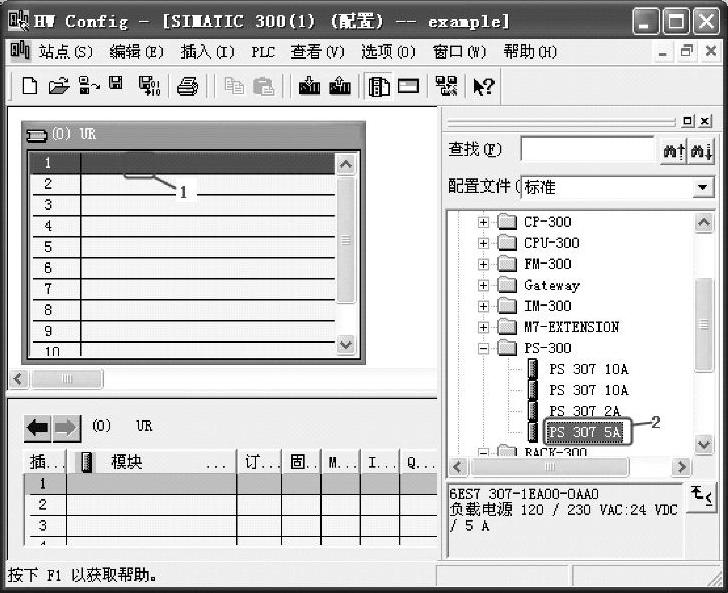Click the Paste toolbar icon
This screenshot has width=728, height=593.
click(264, 86)
